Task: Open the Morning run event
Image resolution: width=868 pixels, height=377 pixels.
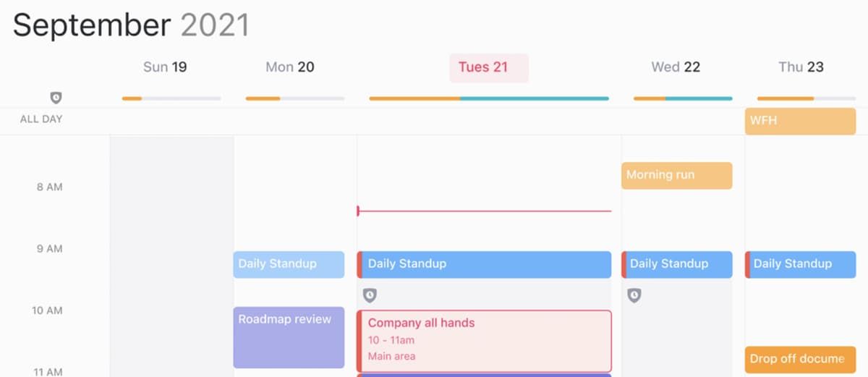Action: coord(676,175)
